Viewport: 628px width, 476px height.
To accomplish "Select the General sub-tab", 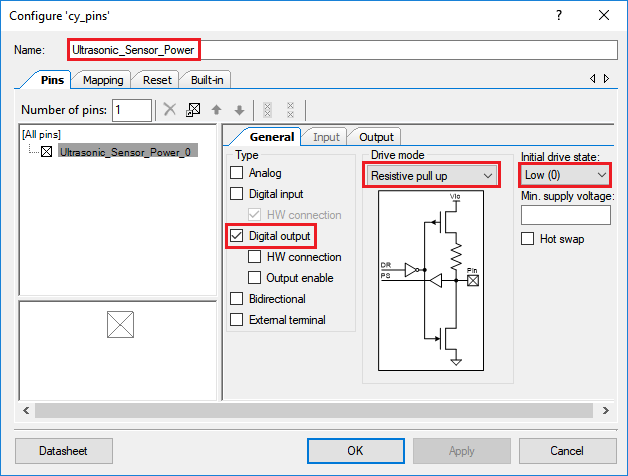I will click(x=272, y=137).
